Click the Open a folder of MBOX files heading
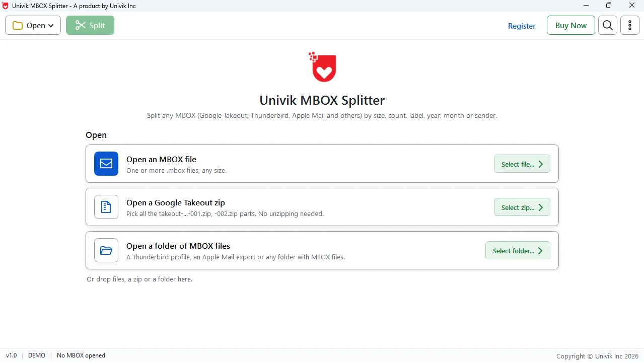This screenshot has height=362, width=644. point(178,246)
